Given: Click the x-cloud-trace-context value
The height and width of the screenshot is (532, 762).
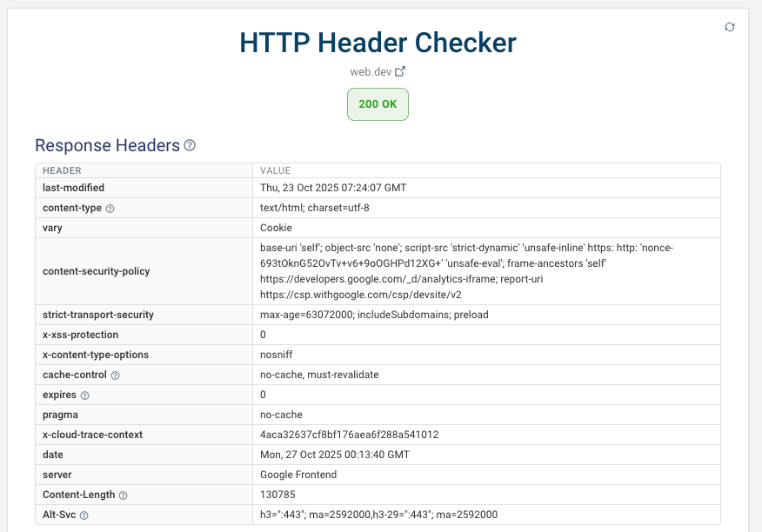Looking at the screenshot, I should pyautogui.click(x=349, y=435).
